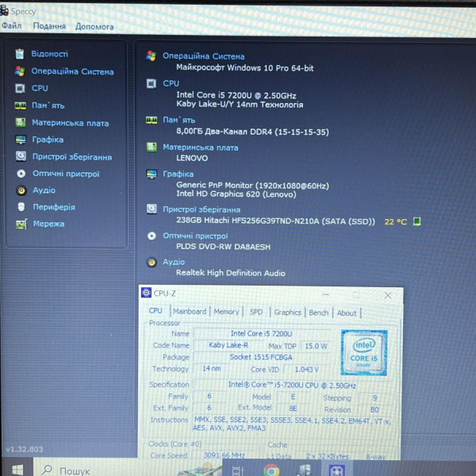Open the Подання menu

tap(49, 26)
